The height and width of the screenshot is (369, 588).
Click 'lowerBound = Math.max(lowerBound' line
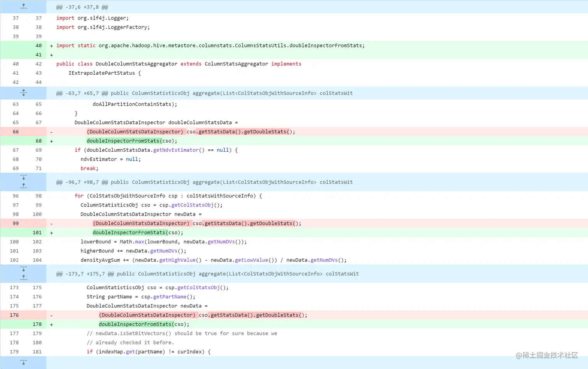163,242
